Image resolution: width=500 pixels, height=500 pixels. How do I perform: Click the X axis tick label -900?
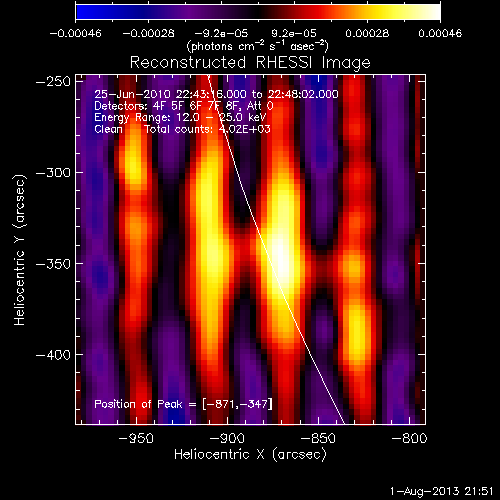click(x=227, y=438)
